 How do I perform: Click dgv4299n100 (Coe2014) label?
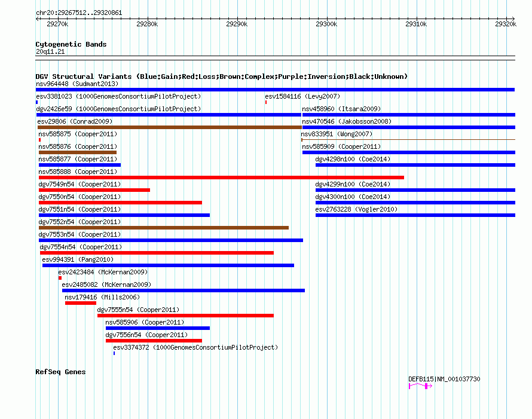pos(353,184)
